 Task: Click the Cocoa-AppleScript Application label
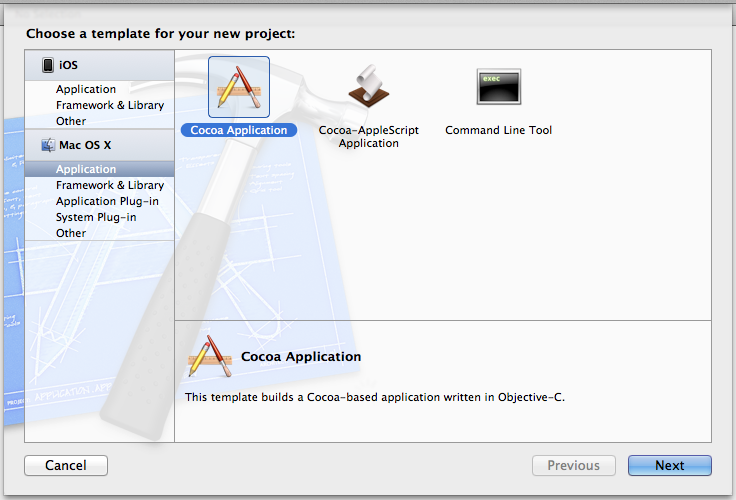pyautogui.click(x=368, y=137)
